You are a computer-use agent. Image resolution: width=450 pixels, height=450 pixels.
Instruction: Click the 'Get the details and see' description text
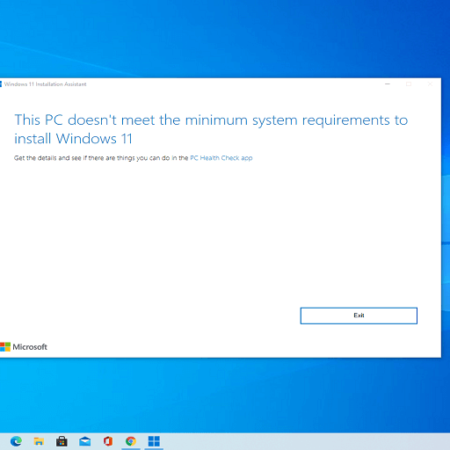click(x=101, y=158)
